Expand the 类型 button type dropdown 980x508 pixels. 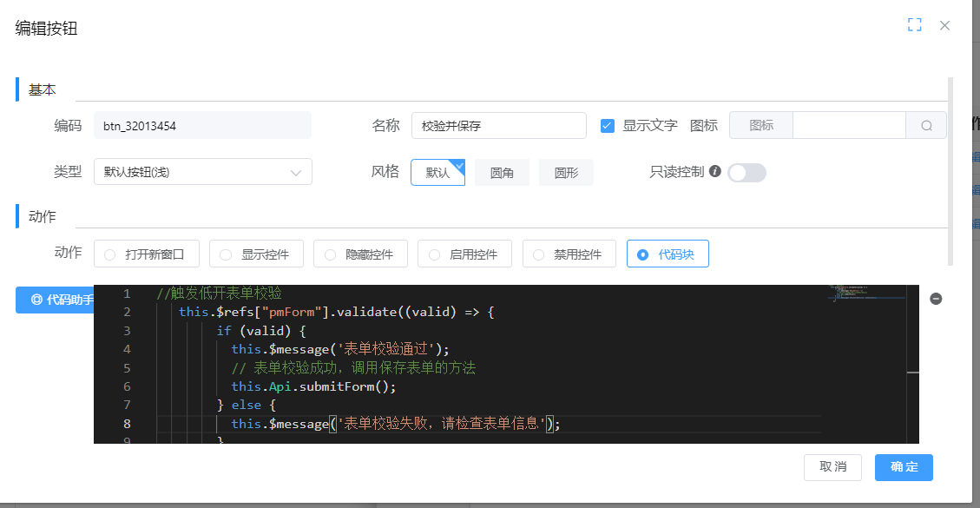[203, 172]
